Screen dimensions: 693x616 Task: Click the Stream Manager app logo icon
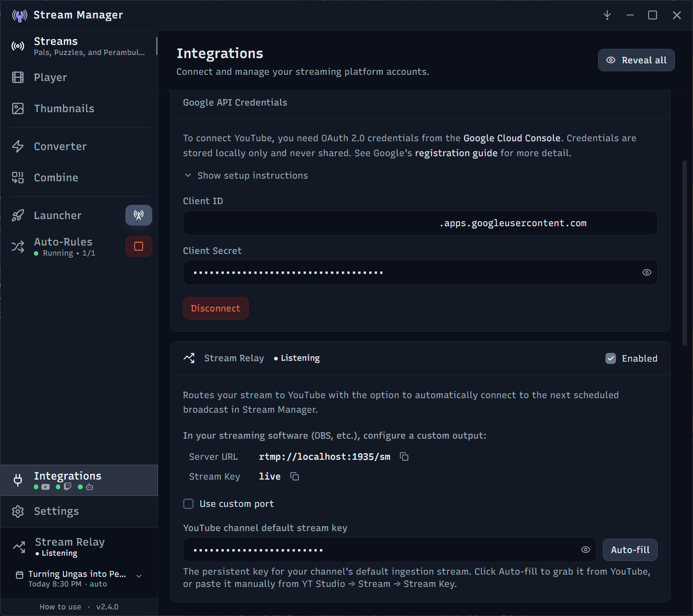(19, 15)
